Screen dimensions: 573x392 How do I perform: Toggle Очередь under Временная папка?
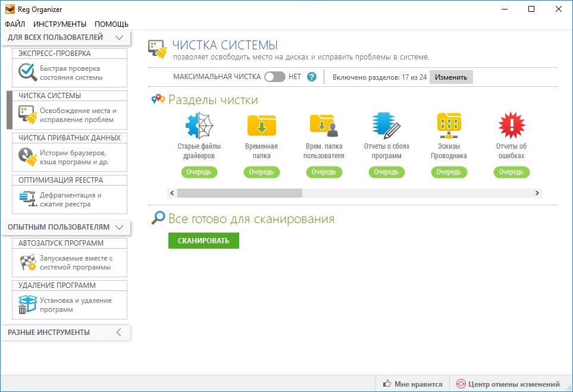(262, 172)
